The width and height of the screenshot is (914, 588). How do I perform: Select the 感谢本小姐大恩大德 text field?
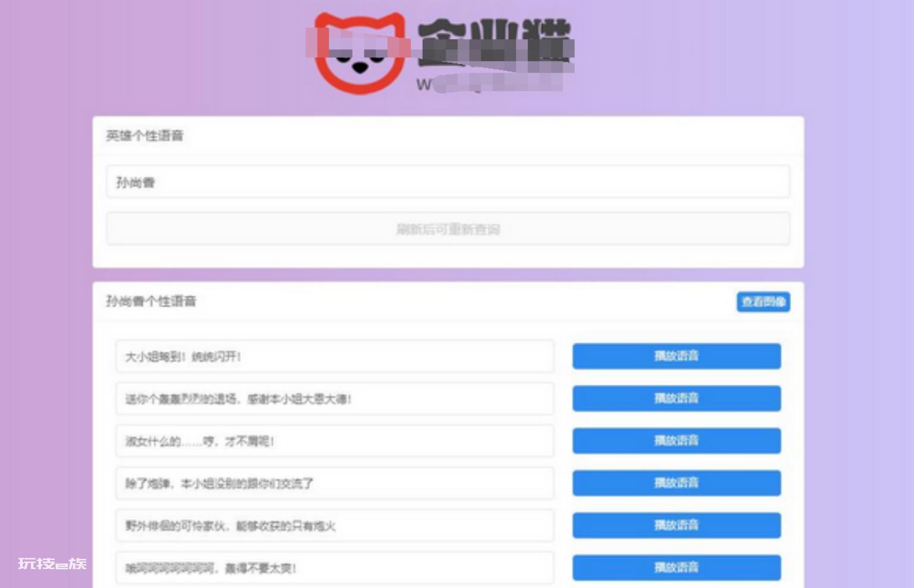click(x=334, y=399)
